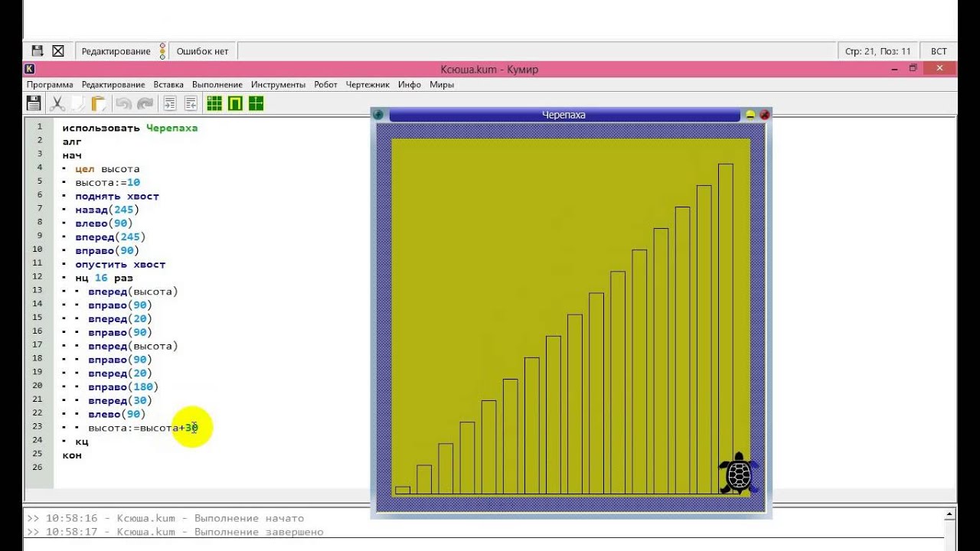This screenshot has height=551, width=980.
Task: Click the Стр: 21, Поз: 11 position indicator
Action: 878,51
